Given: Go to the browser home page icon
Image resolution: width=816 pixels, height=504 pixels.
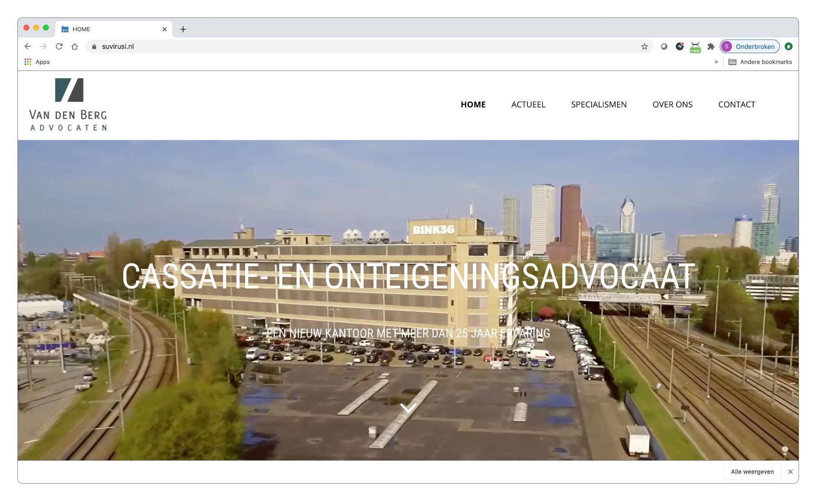Looking at the screenshot, I should point(75,46).
